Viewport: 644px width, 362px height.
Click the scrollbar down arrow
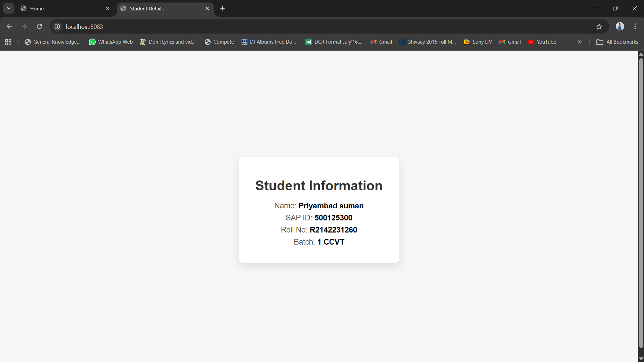pyautogui.click(x=641, y=359)
